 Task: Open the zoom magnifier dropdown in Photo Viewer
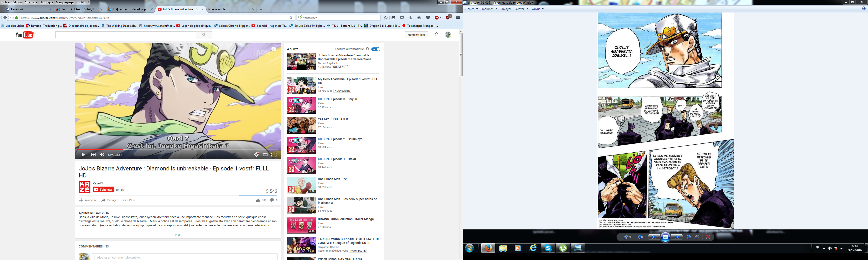pos(627,237)
